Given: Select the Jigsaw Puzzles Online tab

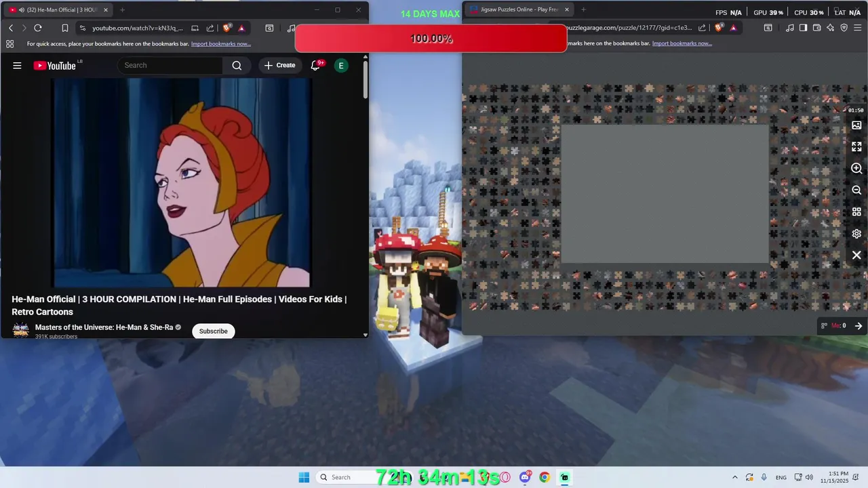Looking at the screenshot, I should point(519,9).
